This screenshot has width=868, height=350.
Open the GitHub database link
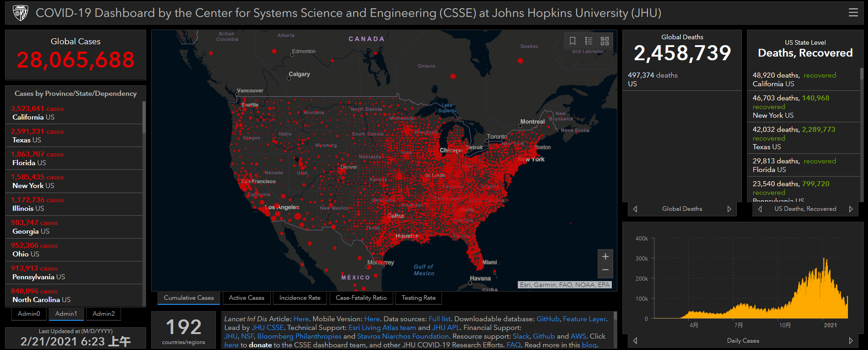(x=547, y=319)
